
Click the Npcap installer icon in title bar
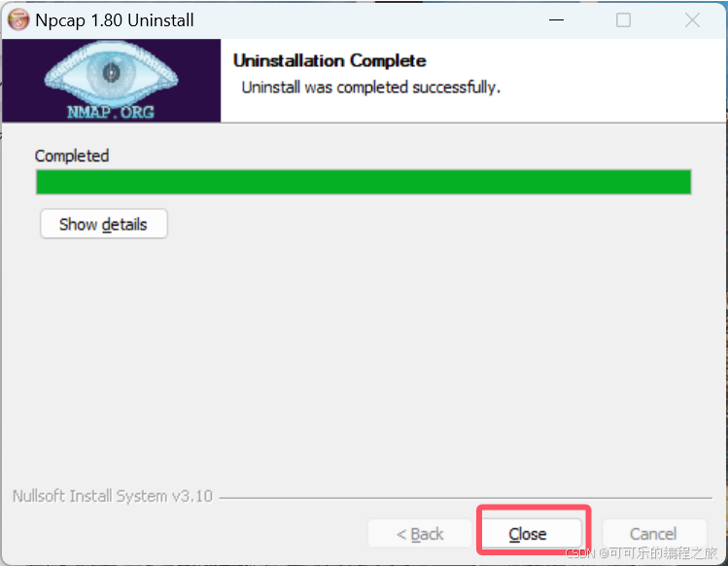pos(18,20)
